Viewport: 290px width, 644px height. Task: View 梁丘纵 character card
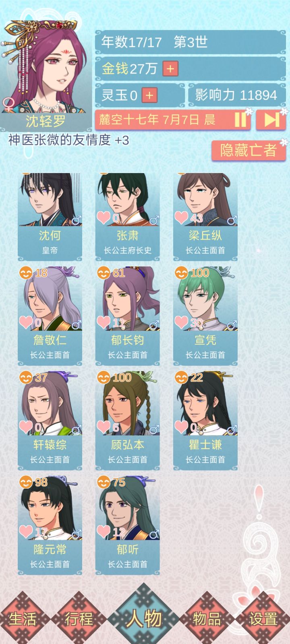coord(205,217)
